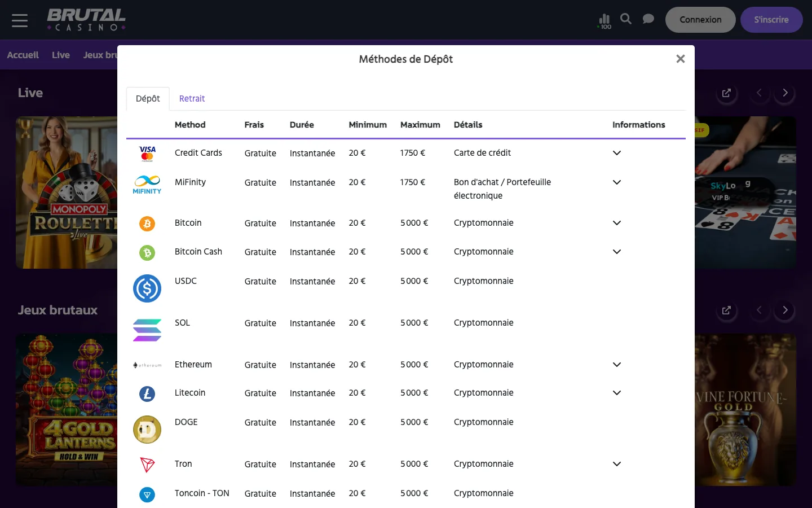Expand Litecoin information chevron
Viewport: 812px width, 508px height.
tap(617, 393)
